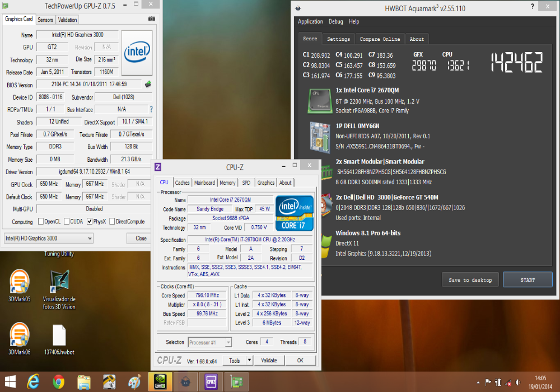Open the Graphics tab in CPU-Z
Image resolution: width=560 pixels, height=392 pixels.
(x=266, y=183)
